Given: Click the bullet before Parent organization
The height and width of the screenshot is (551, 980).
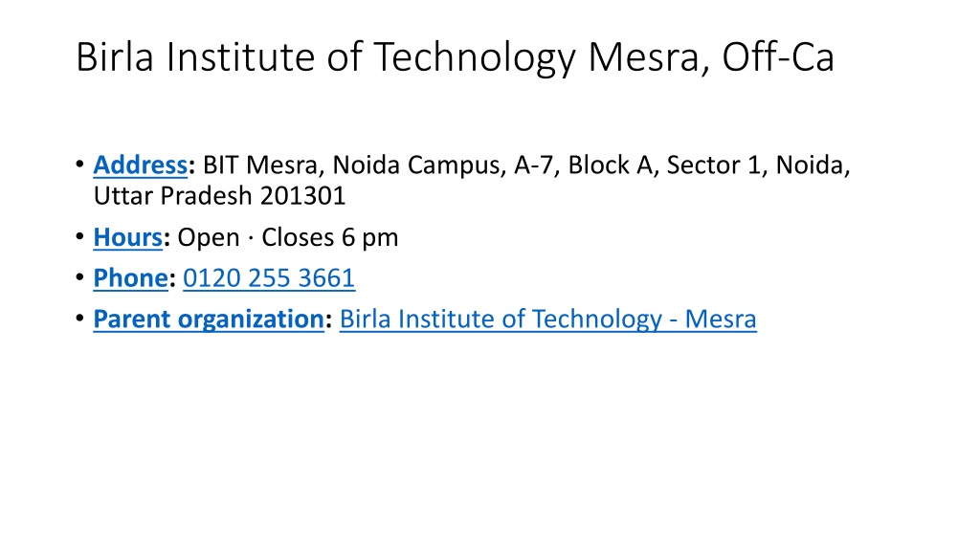Looking at the screenshot, I should coord(79,319).
